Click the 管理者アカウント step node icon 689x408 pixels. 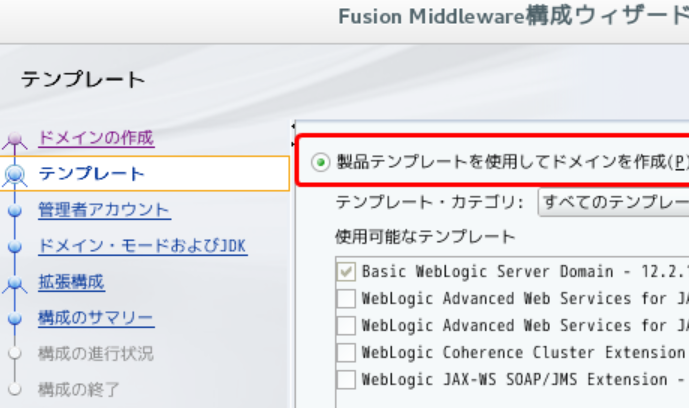coord(15,211)
